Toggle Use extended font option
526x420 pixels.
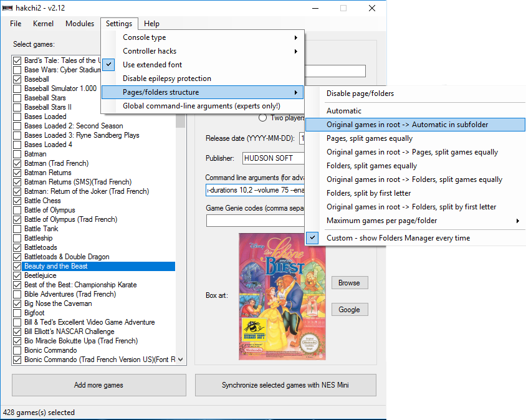(203, 65)
